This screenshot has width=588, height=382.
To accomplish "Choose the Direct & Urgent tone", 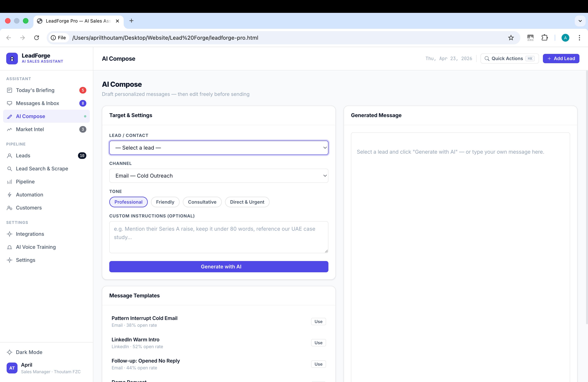I will (x=247, y=202).
